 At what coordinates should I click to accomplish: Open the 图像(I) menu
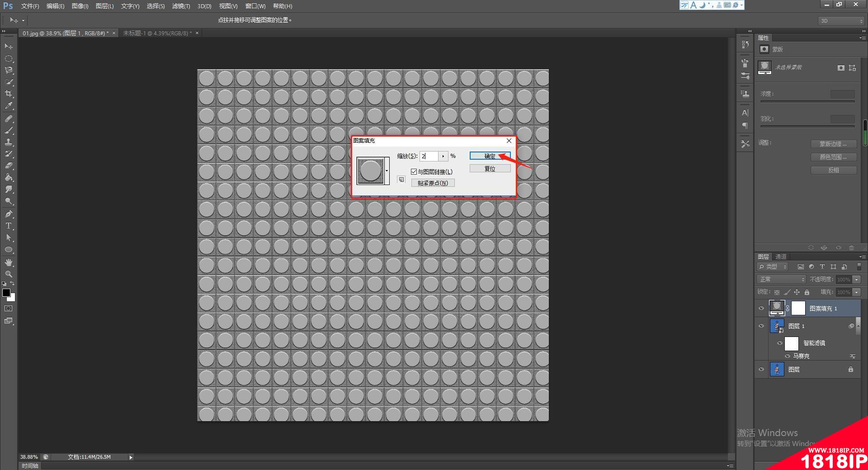click(x=80, y=6)
